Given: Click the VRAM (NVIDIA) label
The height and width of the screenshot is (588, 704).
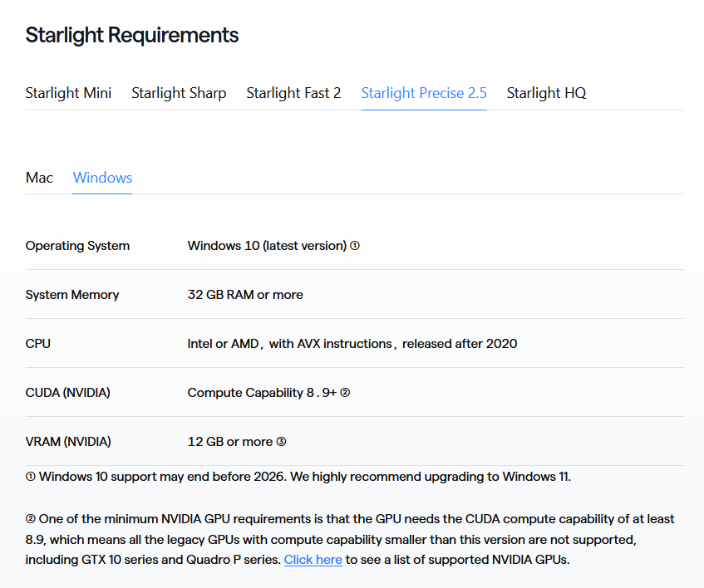Looking at the screenshot, I should point(68,442).
